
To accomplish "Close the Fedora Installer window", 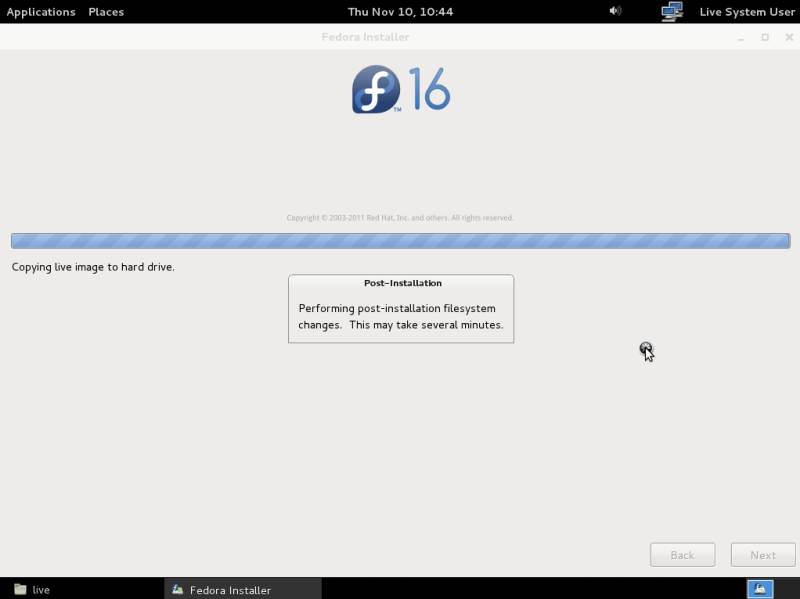I will [x=789, y=37].
